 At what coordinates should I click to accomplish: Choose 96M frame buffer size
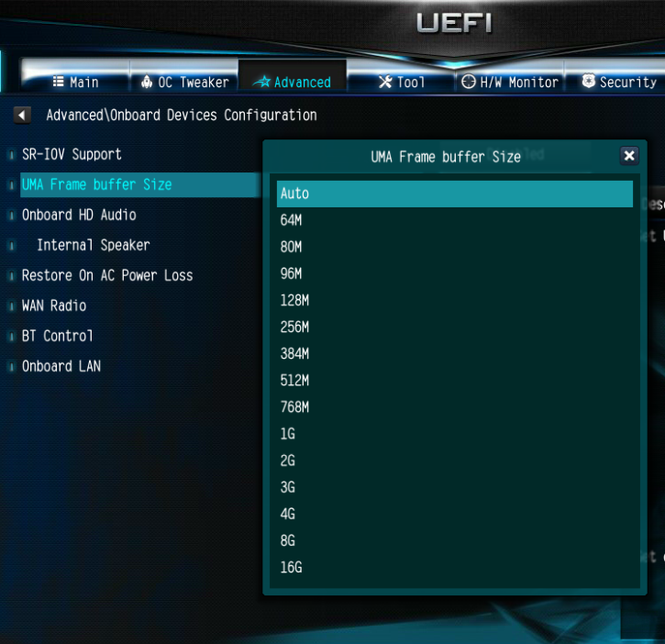point(455,274)
